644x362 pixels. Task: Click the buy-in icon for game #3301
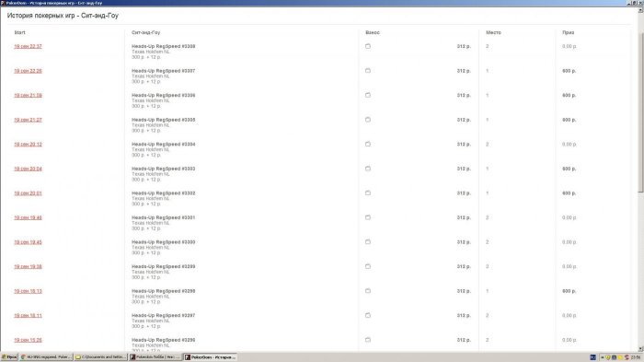click(368, 217)
